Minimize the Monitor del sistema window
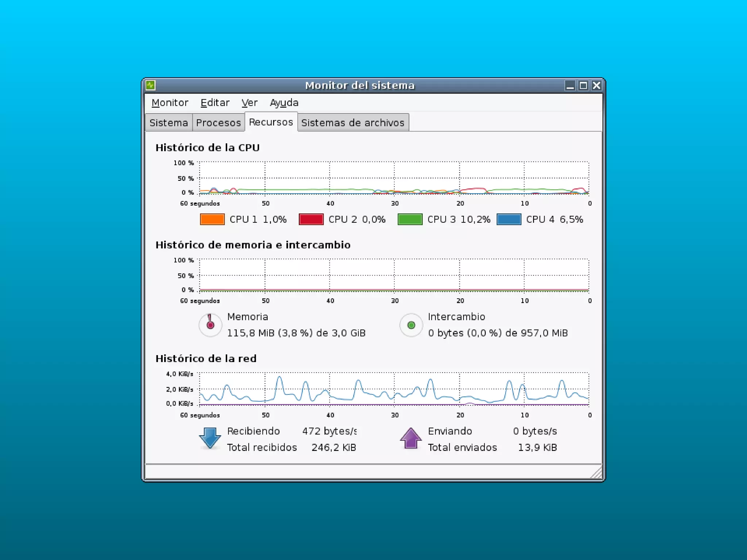Image resolution: width=747 pixels, height=560 pixels. tap(570, 85)
